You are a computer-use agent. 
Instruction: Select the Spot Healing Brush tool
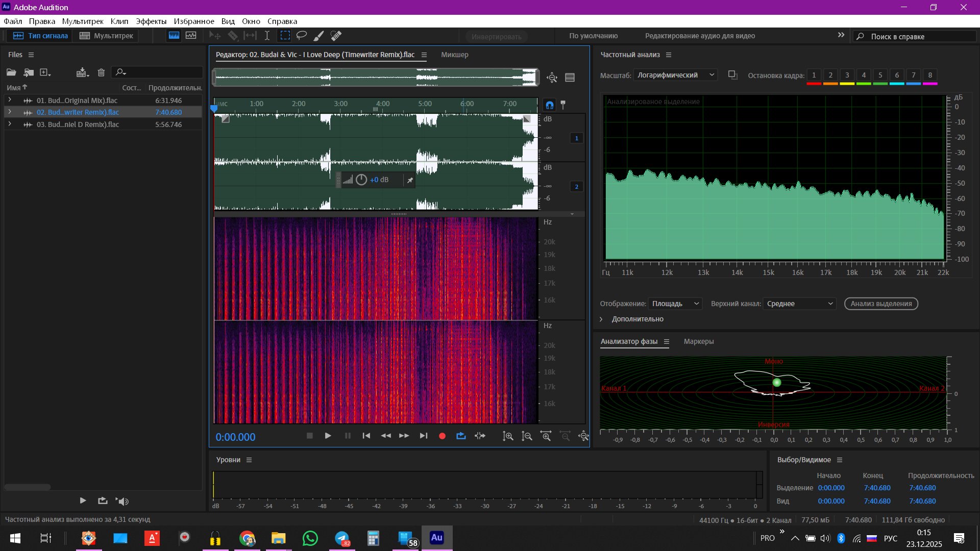pyautogui.click(x=336, y=36)
